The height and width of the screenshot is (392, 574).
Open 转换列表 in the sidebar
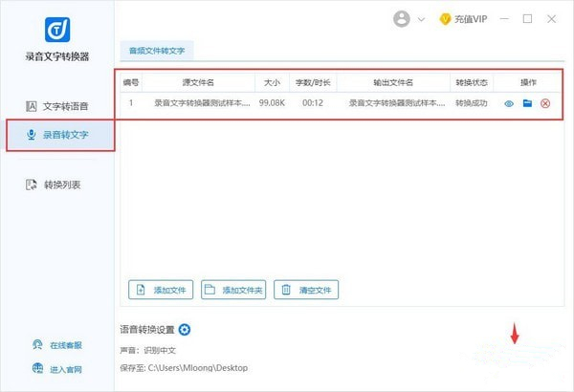[x=53, y=185]
